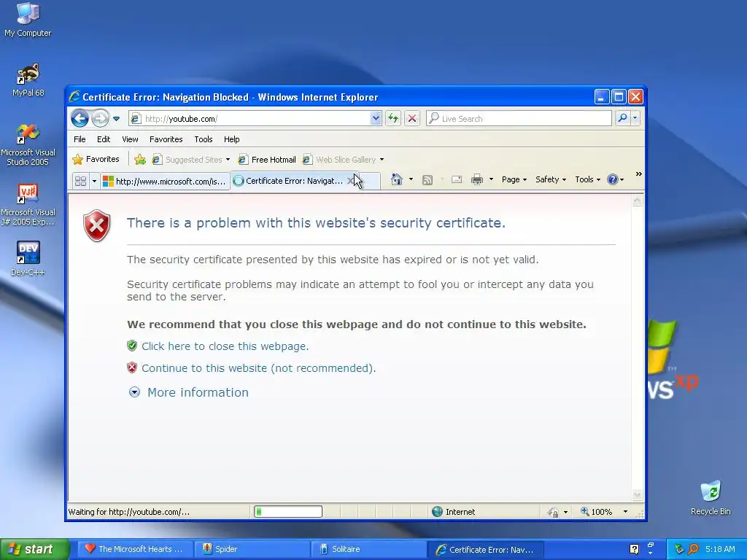Viewport: 747px width, 560px height.
Task: Open Free Hotmail favorites link
Action: pyautogui.click(x=267, y=160)
